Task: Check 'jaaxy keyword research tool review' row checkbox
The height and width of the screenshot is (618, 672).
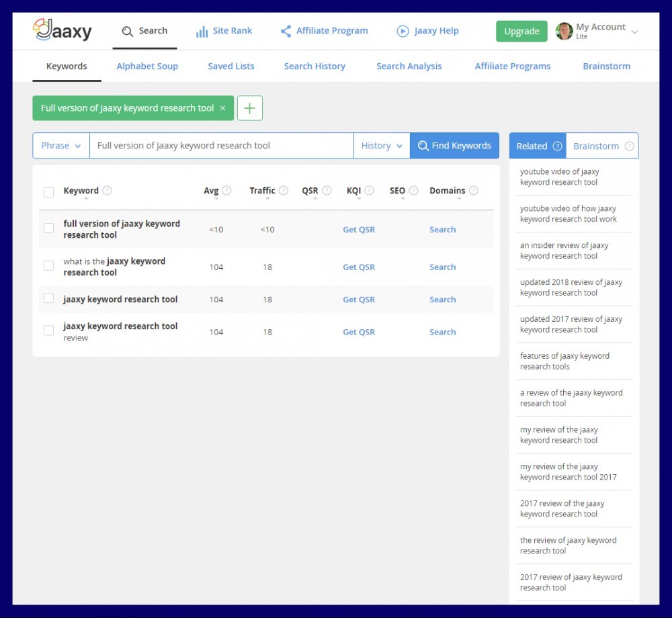Action: pyautogui.click(x=49, y=330)
